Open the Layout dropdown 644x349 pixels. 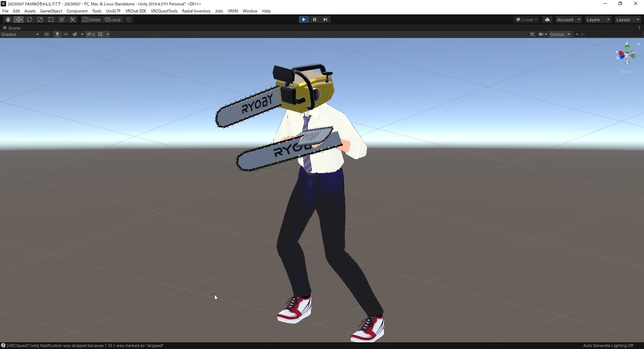(x=627, y=19)
